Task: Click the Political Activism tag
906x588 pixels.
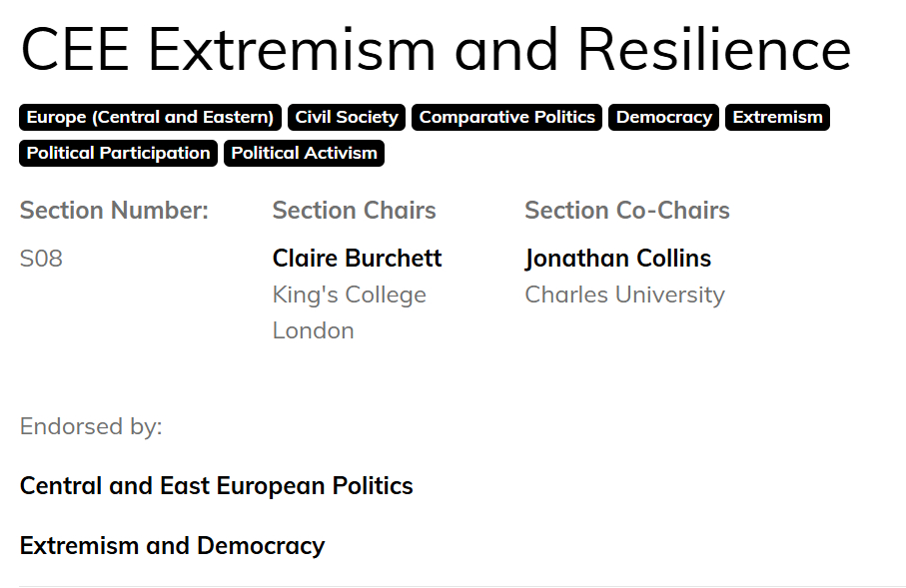Action: click(x=304, y=154)
